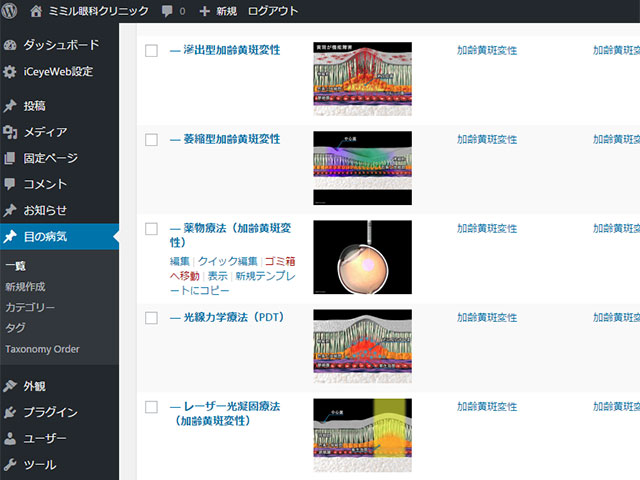Screen dimensions: 640x480
Task: Open 一覧 submenu item
Action: [16, 266]
